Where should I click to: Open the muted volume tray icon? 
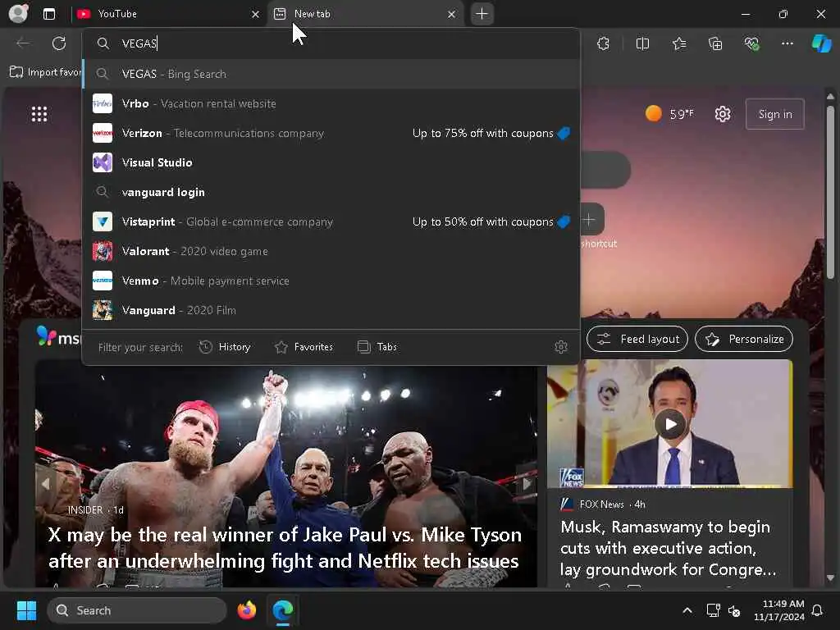point(734,610)
